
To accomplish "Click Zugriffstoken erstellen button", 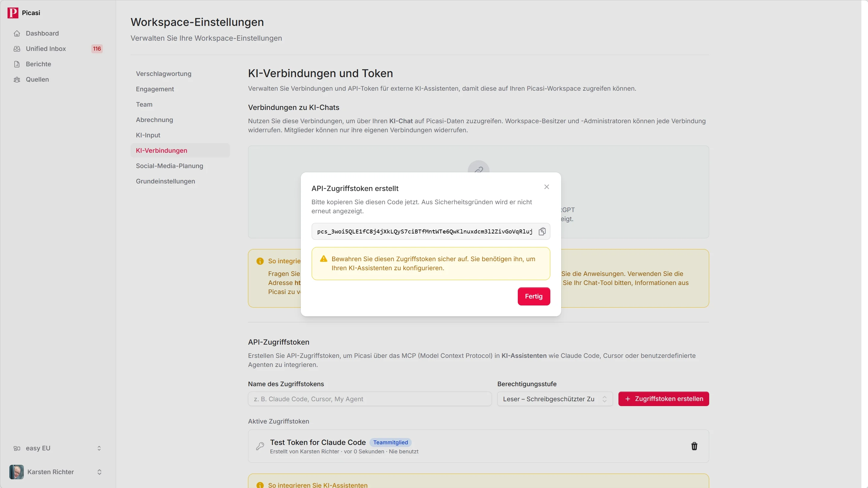I will 663,399.
